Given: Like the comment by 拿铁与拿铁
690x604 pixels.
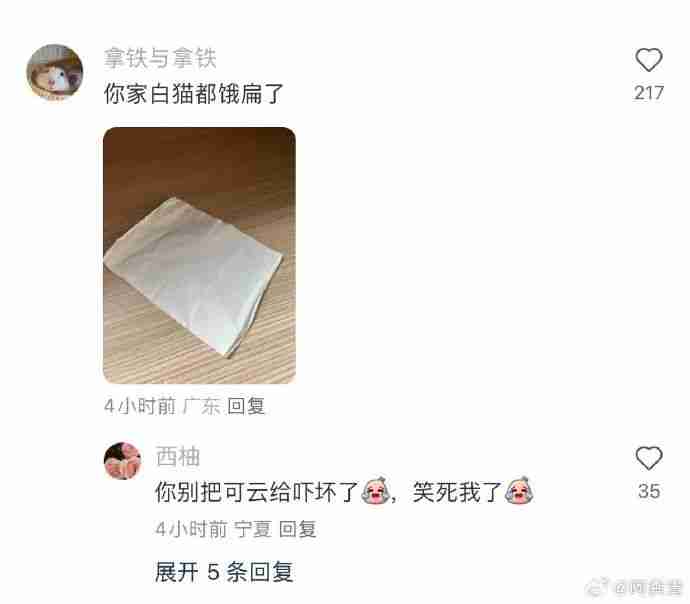Looking at the screenshot, I should pyautogui.click(x=649, y=59).
